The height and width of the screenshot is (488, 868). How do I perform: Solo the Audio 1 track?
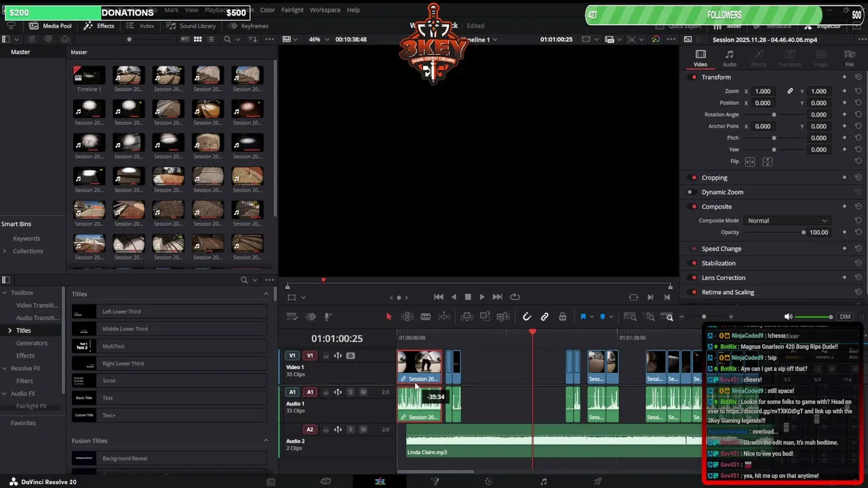[351, 392]
